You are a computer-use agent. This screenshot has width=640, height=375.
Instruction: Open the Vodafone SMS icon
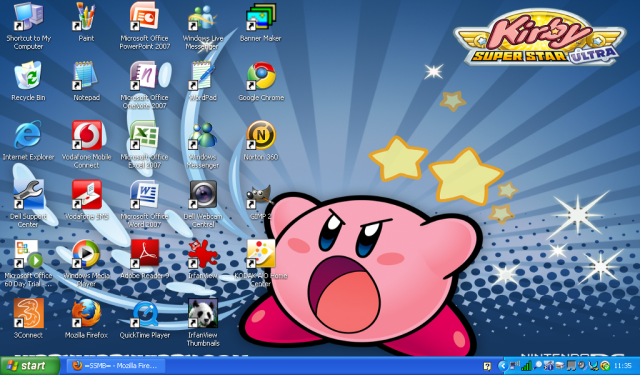coord(86,200)
